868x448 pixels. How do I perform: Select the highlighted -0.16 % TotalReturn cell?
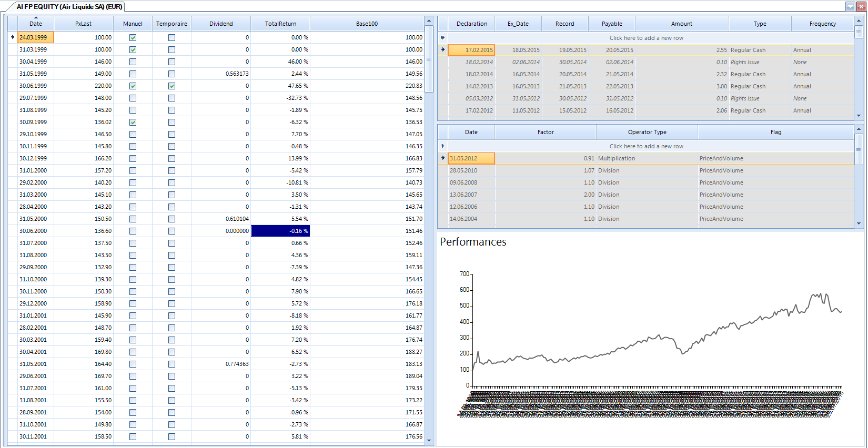point(280,231)
